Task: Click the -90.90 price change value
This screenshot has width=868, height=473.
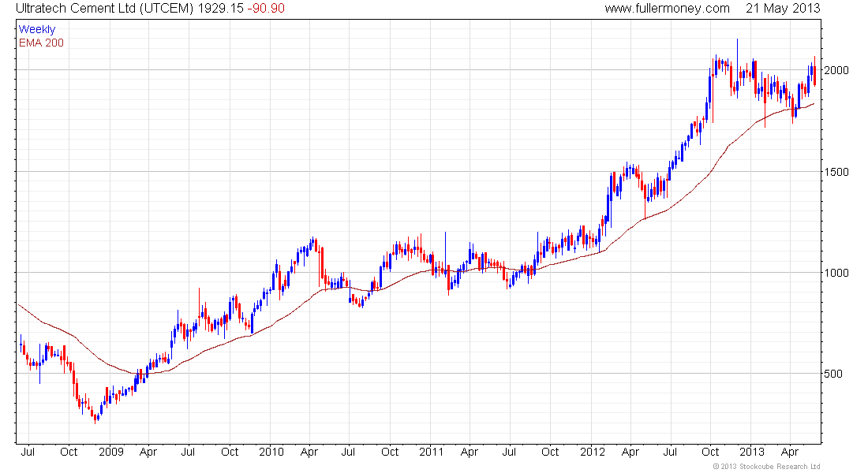Action: click(x=266, y=9)
